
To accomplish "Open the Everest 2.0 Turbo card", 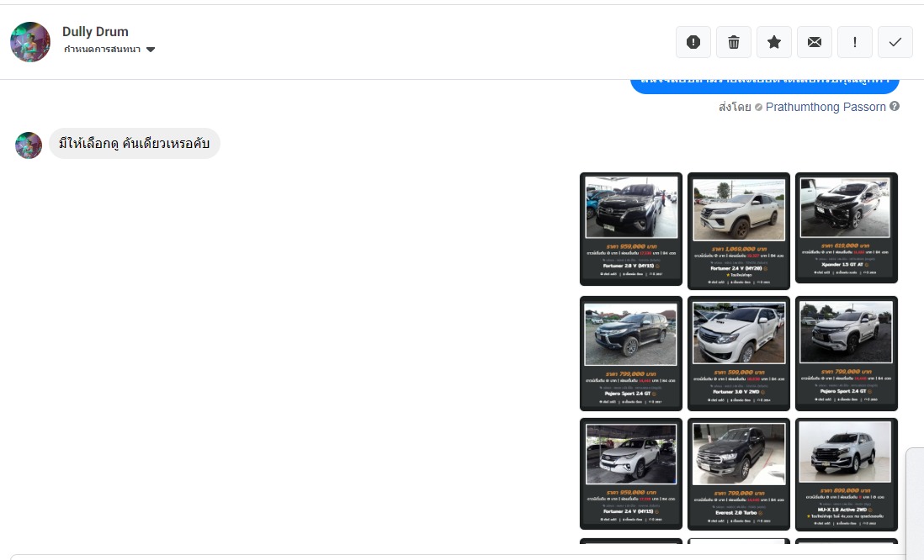I will coord(739,474).
